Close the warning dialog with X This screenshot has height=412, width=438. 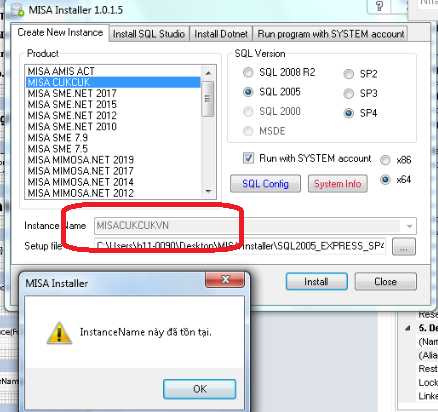(x=225, y=279)
